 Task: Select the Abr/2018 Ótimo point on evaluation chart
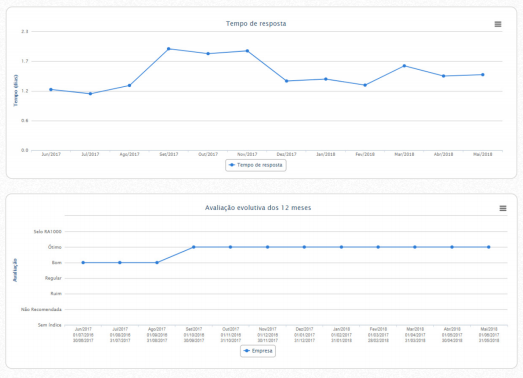[452, 247]
